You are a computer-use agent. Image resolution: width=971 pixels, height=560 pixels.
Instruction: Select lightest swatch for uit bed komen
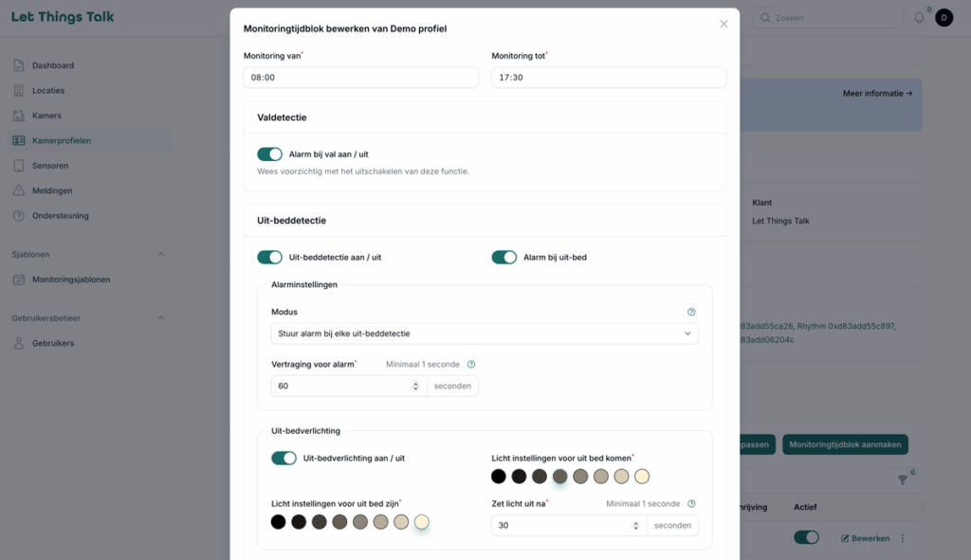(642, 477)
